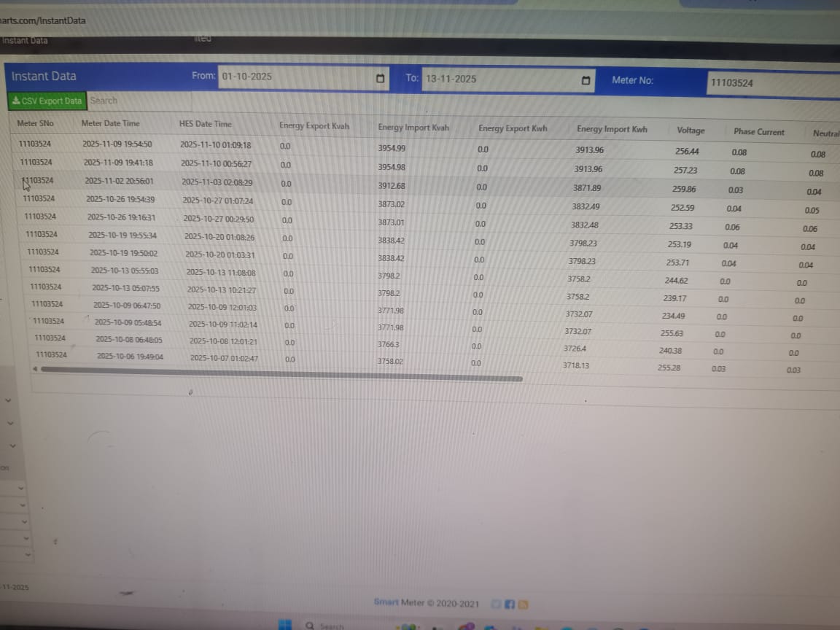Select meter date 2025-10-13 05:07:55 cell

pyautogui.click(x=126, y=288)
